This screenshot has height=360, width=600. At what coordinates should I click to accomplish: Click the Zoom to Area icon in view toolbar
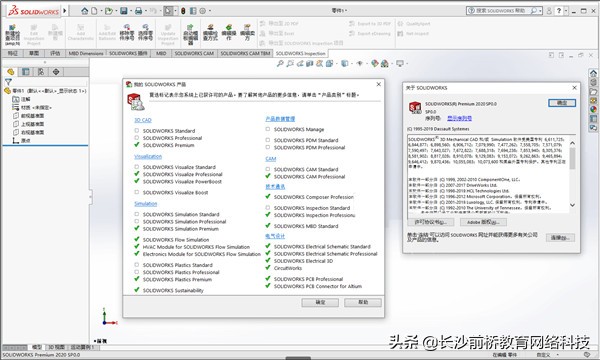(x=290, y=64)
